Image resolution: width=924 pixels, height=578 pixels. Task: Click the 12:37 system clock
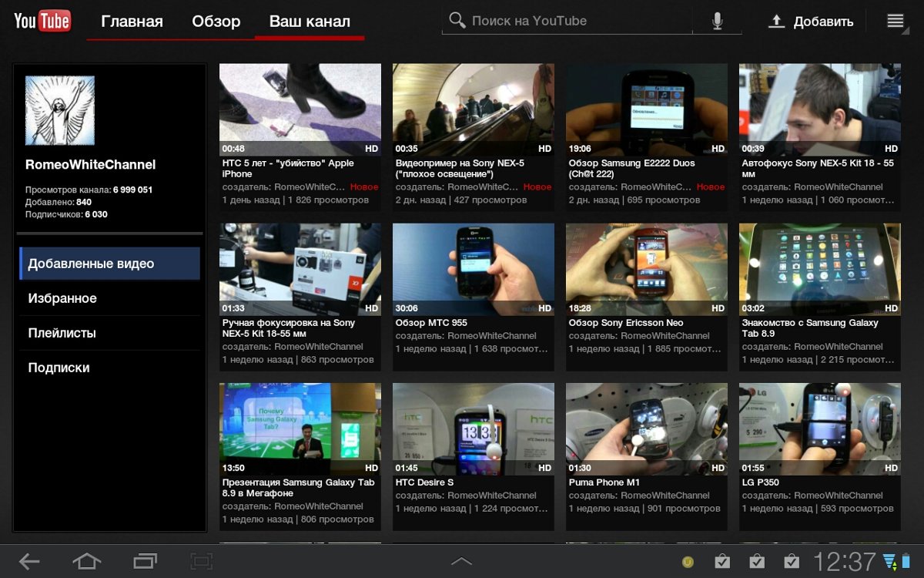point(845,562)
